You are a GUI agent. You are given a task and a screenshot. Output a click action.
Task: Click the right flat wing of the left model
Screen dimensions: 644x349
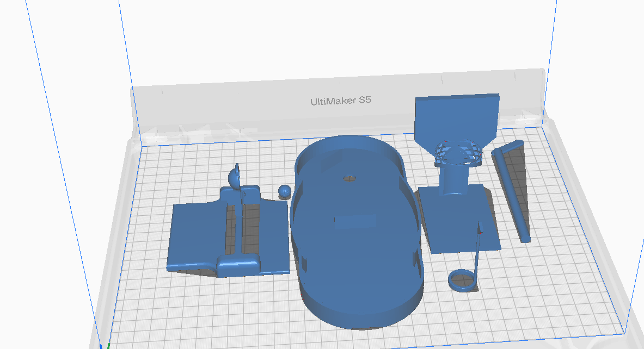pyautogui.click(x=274, y=236)
